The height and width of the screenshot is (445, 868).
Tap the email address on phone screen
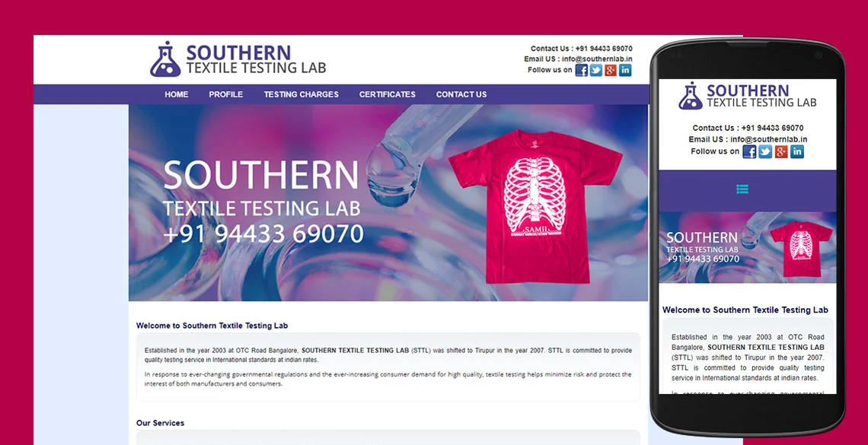click(769, 139)
